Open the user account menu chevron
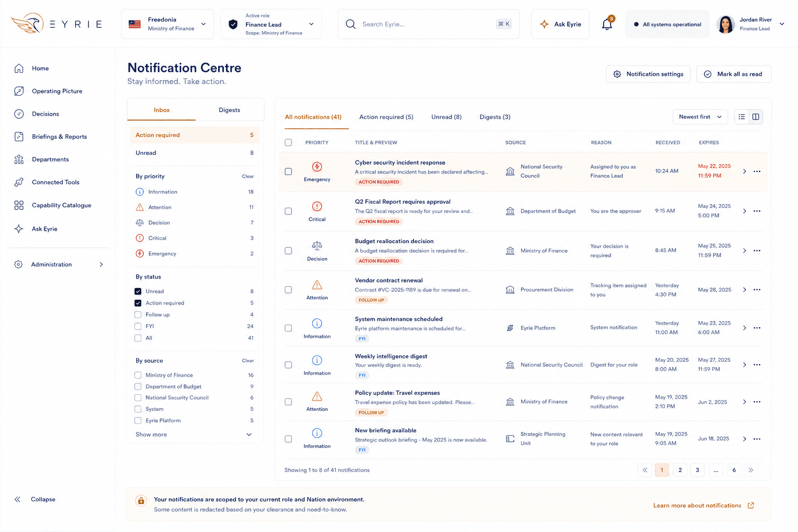Image resolution: width=798 pixels, height=532 pixels. 782,24
